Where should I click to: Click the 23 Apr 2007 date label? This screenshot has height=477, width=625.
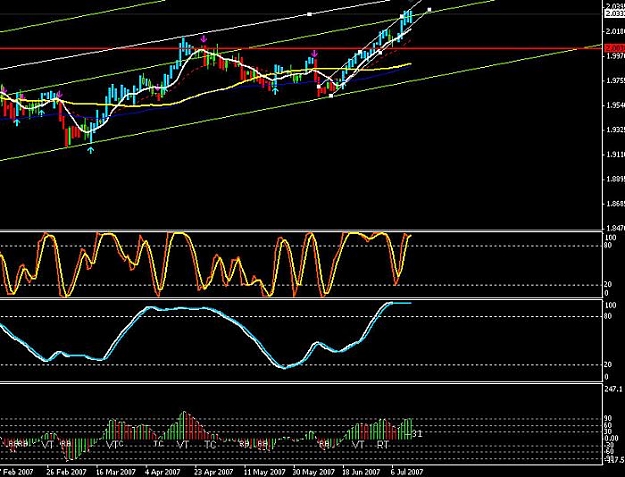click(214, 472)
